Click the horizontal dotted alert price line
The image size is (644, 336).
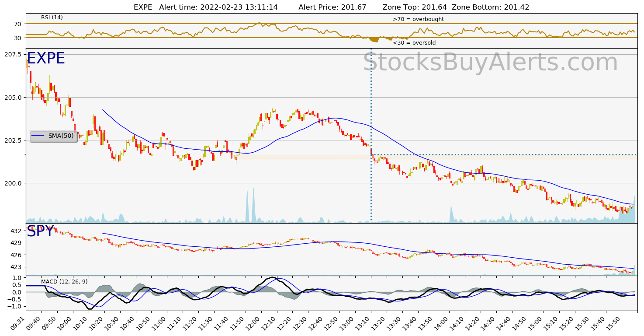(x=504, y=154)
